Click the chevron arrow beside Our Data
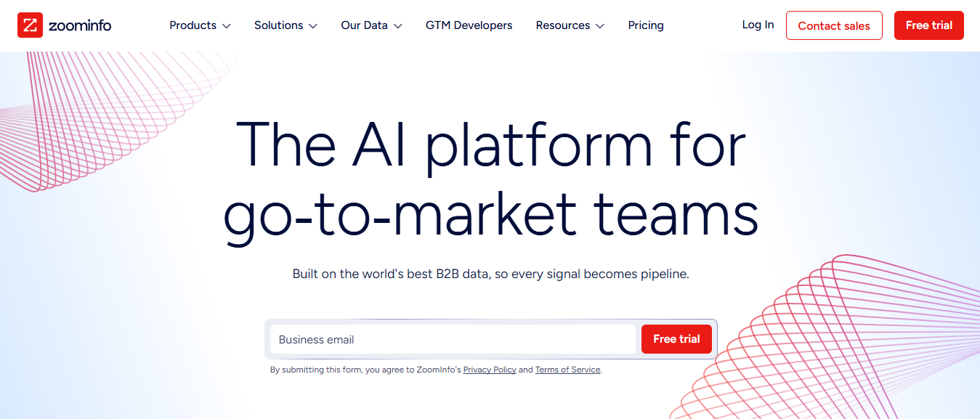980x419 pixels. coord(398,25)
